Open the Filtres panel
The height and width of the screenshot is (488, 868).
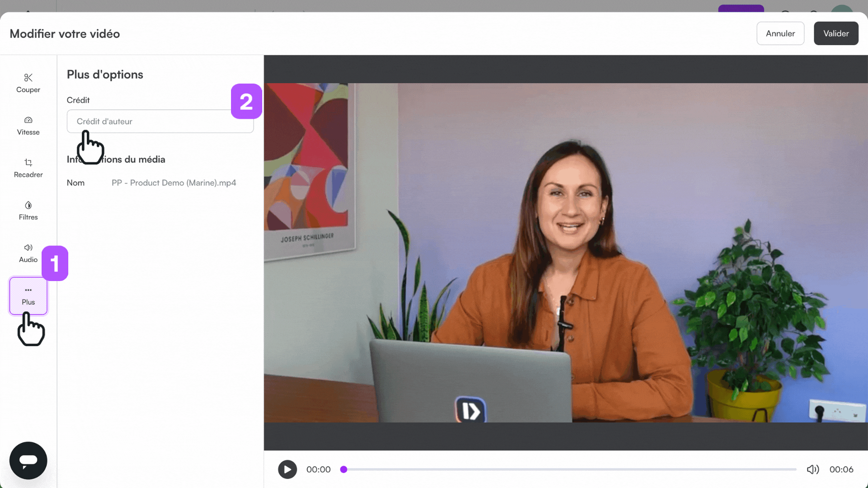[28, 211]
